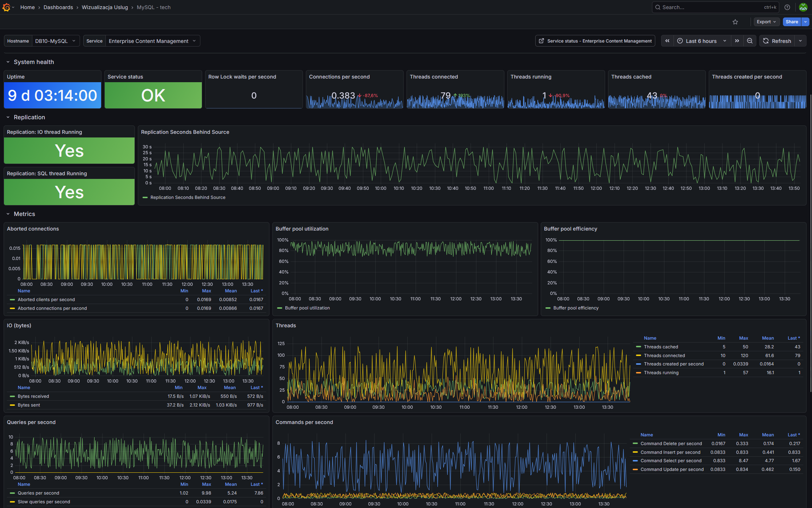The image size is (812, 508).
Task: Click the Refresh button
Action: tap(777, 41)
